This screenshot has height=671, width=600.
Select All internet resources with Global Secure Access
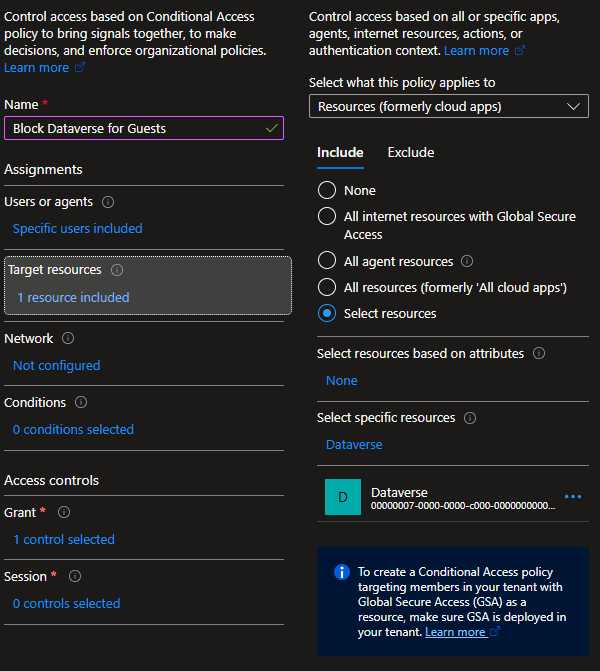click(x=327, y=216)
